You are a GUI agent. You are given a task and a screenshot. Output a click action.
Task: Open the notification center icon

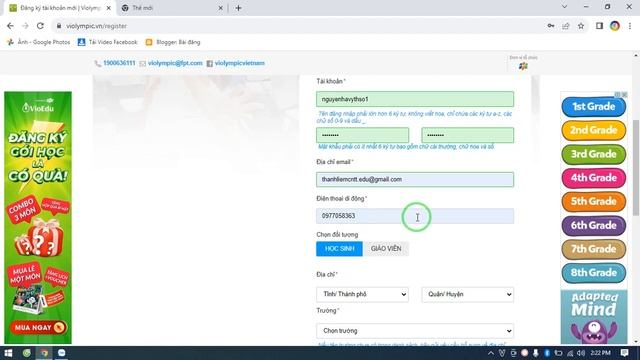click(624, 353)
